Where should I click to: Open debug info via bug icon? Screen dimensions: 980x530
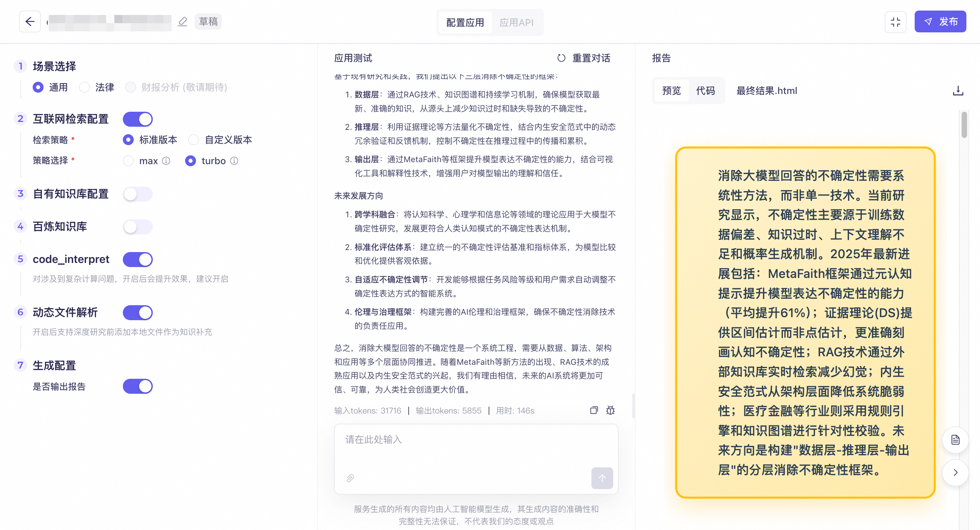click(x=610, y=410)
